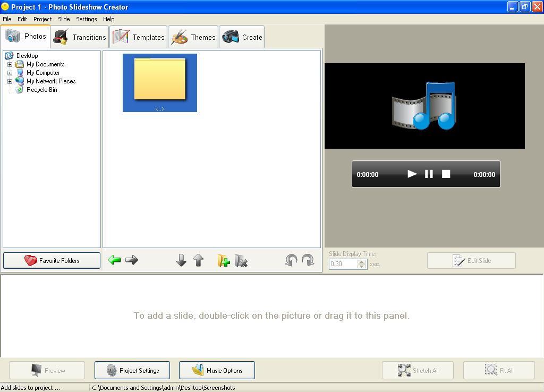Expand the My Network Places tree node
Screen dimensions: 544x392
point(11,81)
